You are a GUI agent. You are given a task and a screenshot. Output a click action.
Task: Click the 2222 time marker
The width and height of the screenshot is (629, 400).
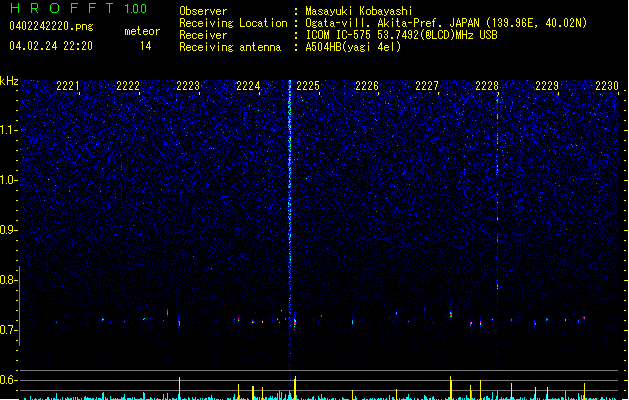[128, 86]
